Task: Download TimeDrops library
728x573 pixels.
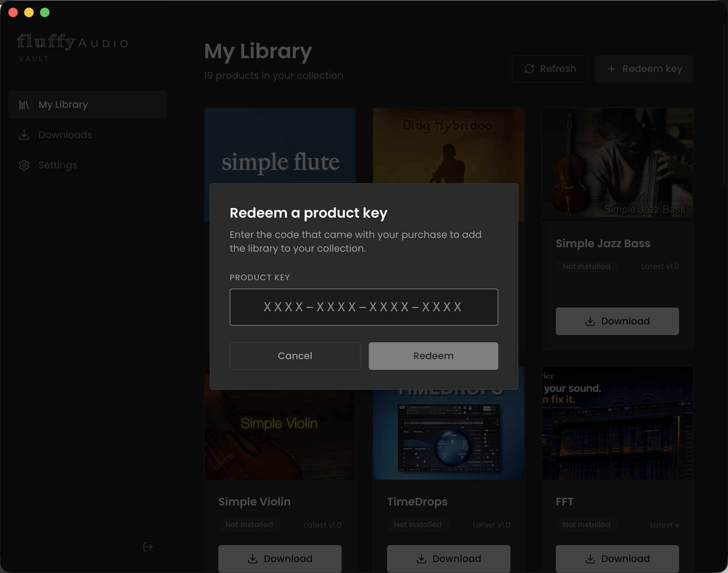Action: point(448,559)
